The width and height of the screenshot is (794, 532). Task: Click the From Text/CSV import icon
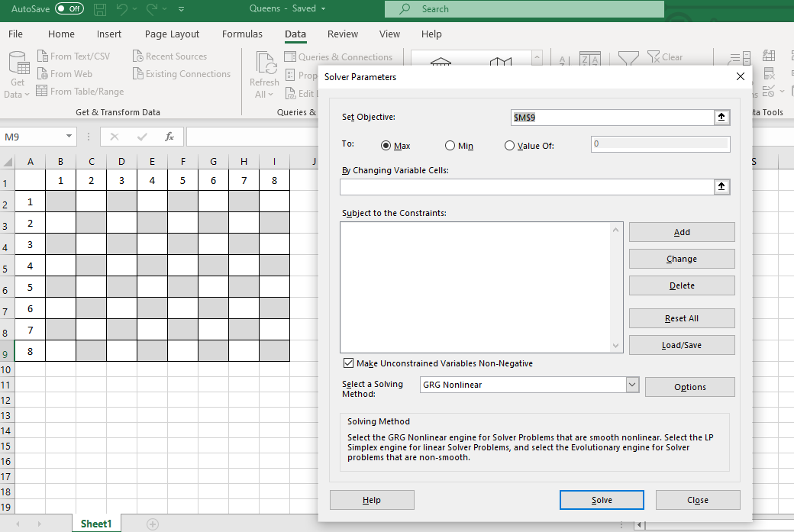pos(74,56)
